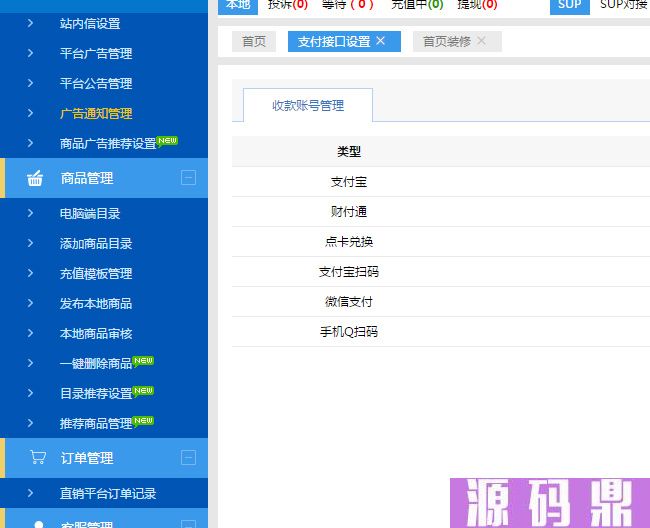Click NEW badge on 推荐商品管理
This screenshot has width=650, height=528.
pos(143,421)
